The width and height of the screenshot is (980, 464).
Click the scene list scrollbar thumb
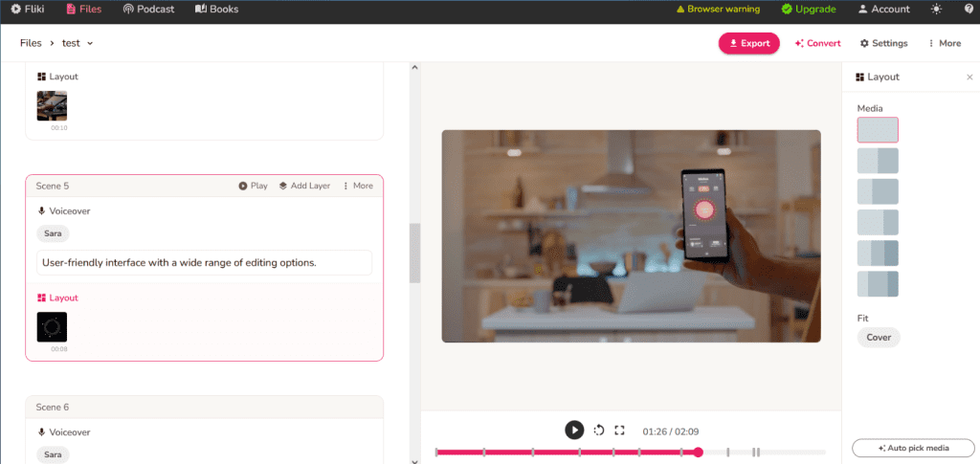pyautogui.click(x=415, y=253)
